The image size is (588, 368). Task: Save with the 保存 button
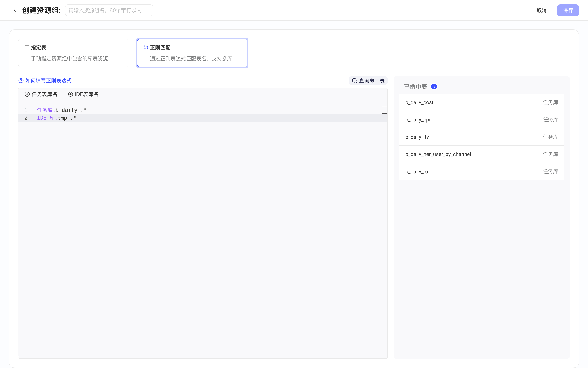(x=568, y=10)
